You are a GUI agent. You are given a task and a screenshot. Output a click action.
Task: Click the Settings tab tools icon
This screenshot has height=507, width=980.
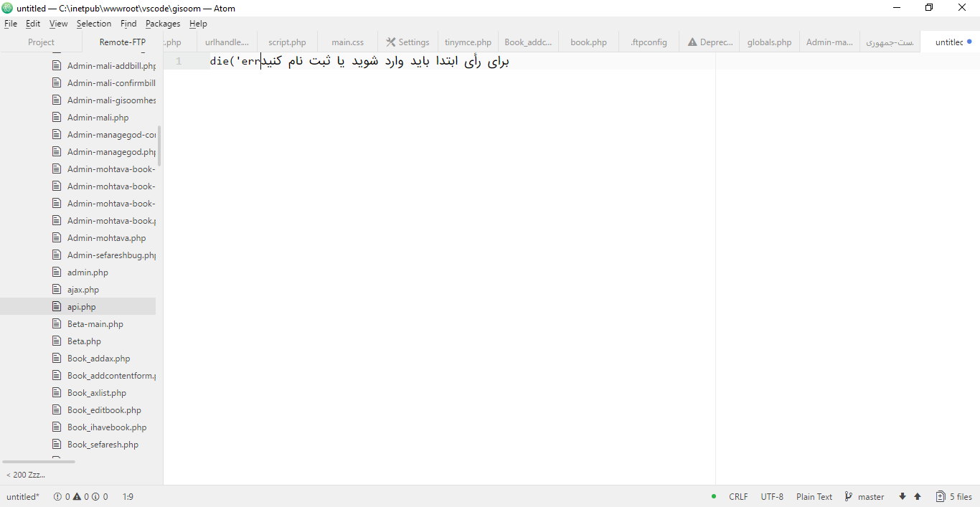pyautogui.click(x=390, y=42)
